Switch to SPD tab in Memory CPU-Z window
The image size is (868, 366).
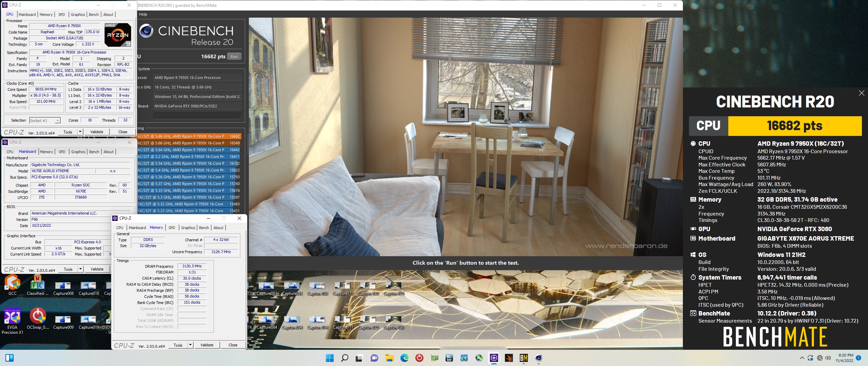[172, 228]
